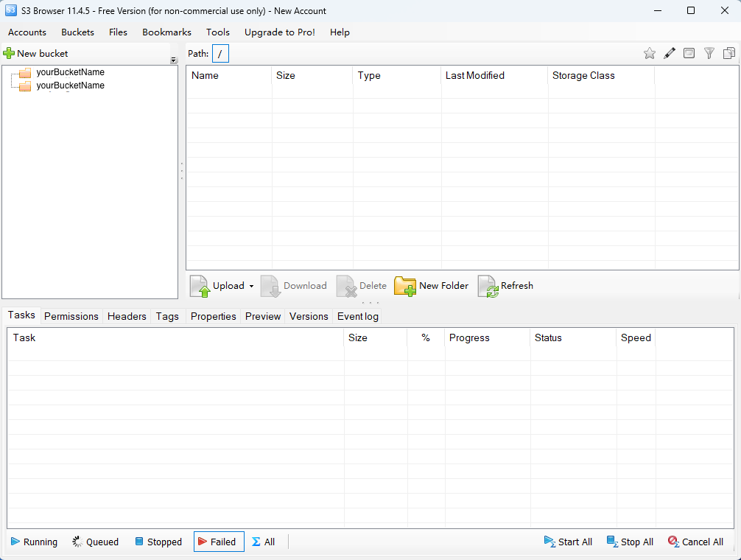
Task: Switch to the Tasks tab
Action: tap(21, 315)
